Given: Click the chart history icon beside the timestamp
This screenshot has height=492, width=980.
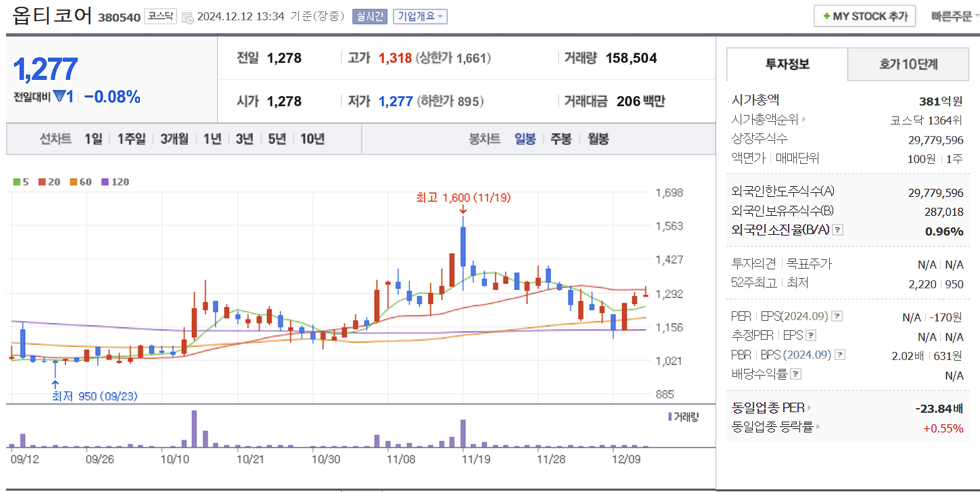Looking at the screenshot, I should click(189, 16).
